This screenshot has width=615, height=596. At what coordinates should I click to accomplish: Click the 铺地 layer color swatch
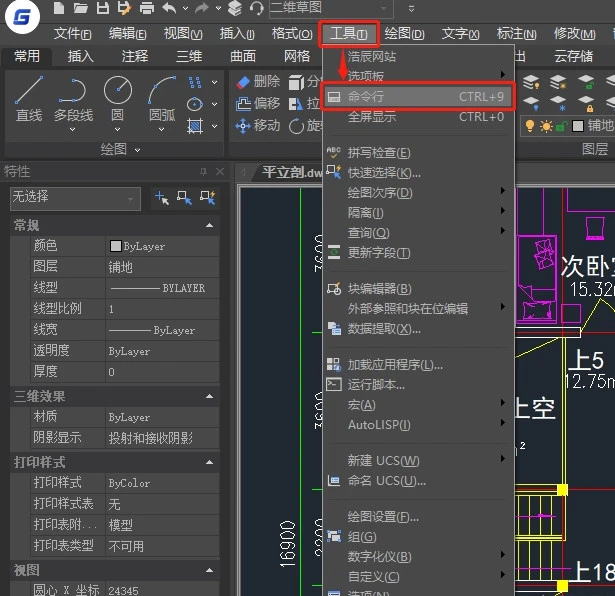coord(578,126)
